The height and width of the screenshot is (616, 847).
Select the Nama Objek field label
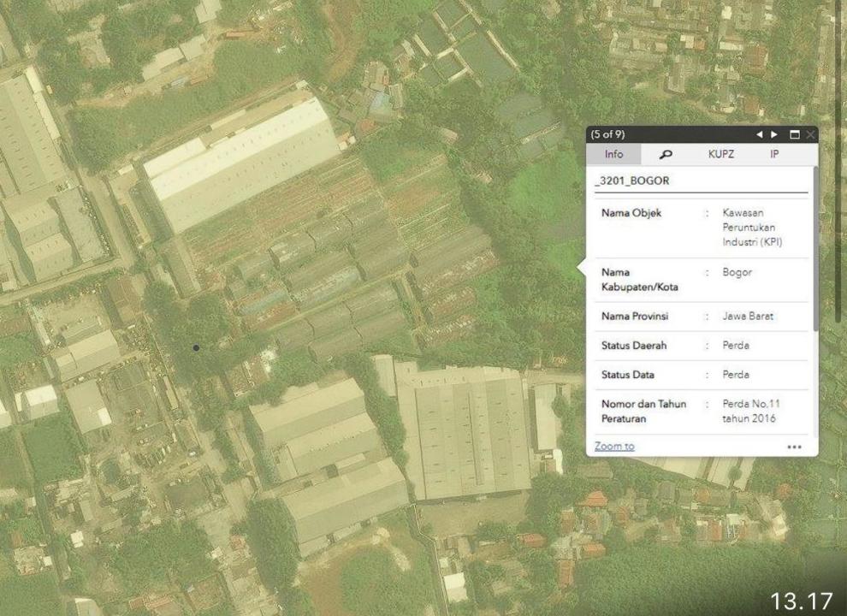click(x=631, y=213)
